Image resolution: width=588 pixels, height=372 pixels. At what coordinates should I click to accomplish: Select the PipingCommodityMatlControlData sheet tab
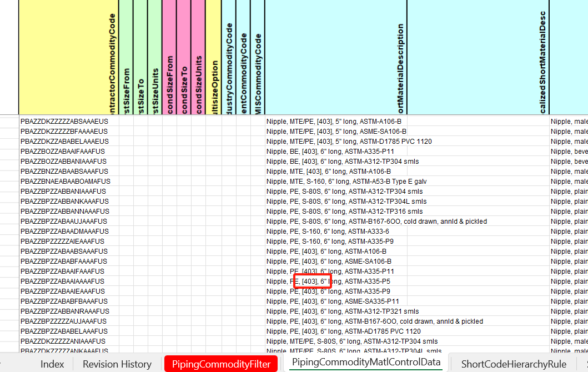[x=366, y=362]
